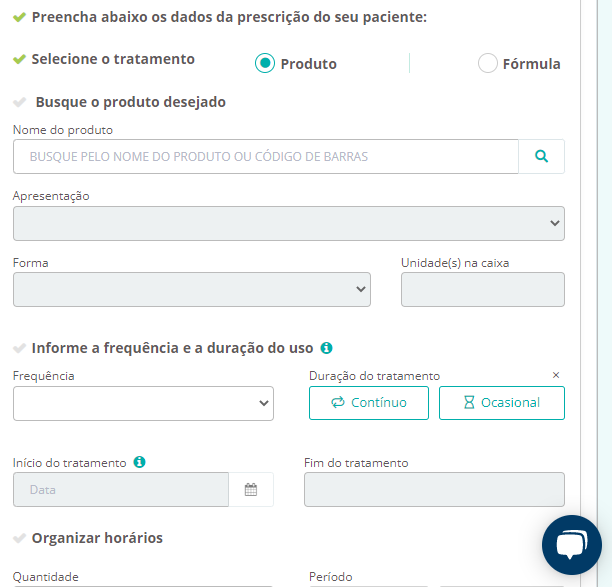Open the chat support bubble
Viewport: 612px width, 587px height.
[571, 545]
